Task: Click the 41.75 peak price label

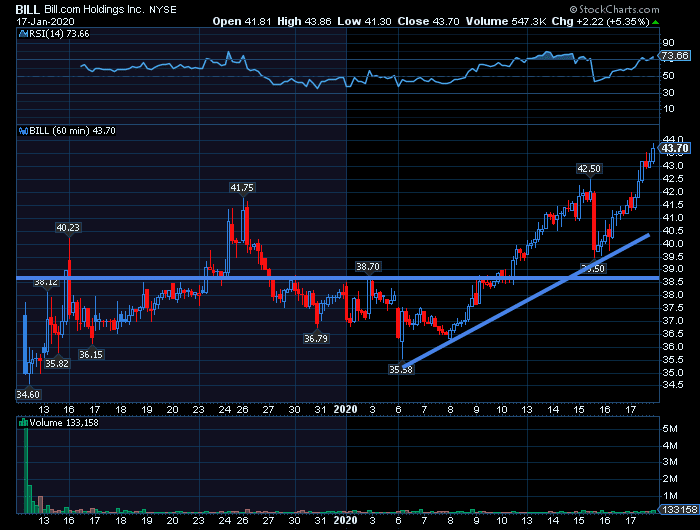Action: (x=242, y=188)
